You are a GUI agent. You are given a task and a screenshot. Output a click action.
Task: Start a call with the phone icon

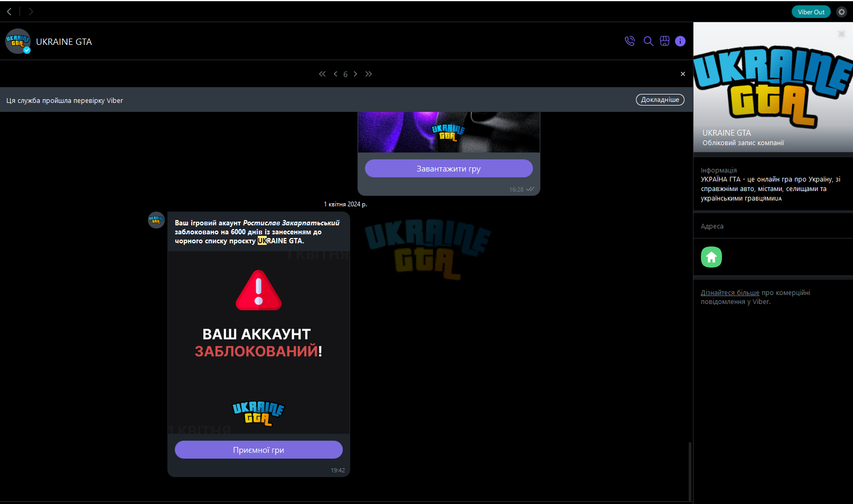[x=630, y=41]
